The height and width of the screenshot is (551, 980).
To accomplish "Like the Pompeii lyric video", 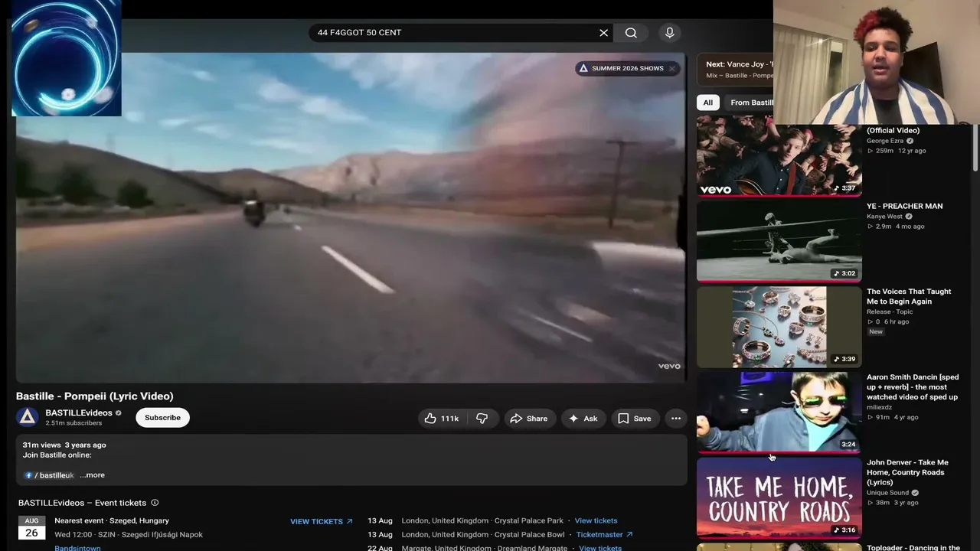I will (x=442, y=419).
